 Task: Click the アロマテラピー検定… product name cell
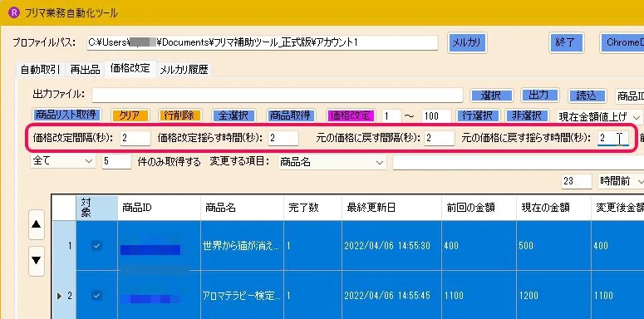243,296
